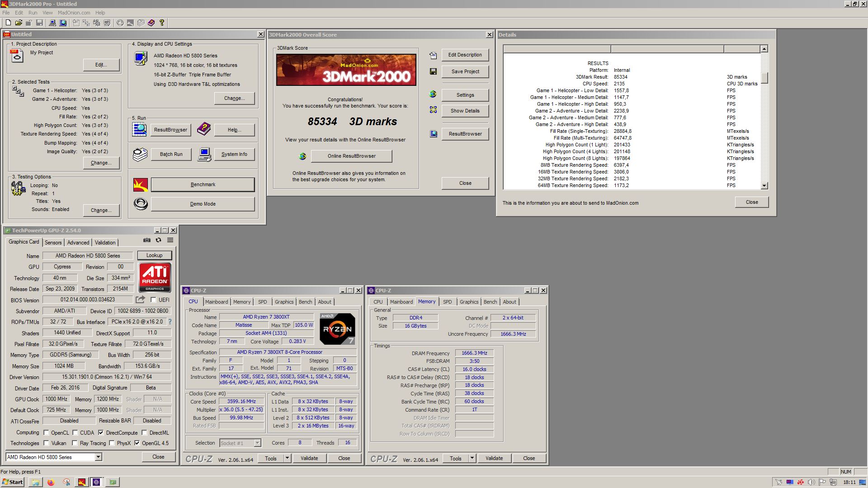This screenshot has width=868, height=488.
Task: Click the Open project folder toolbar icon
Action: click(19, 23)
